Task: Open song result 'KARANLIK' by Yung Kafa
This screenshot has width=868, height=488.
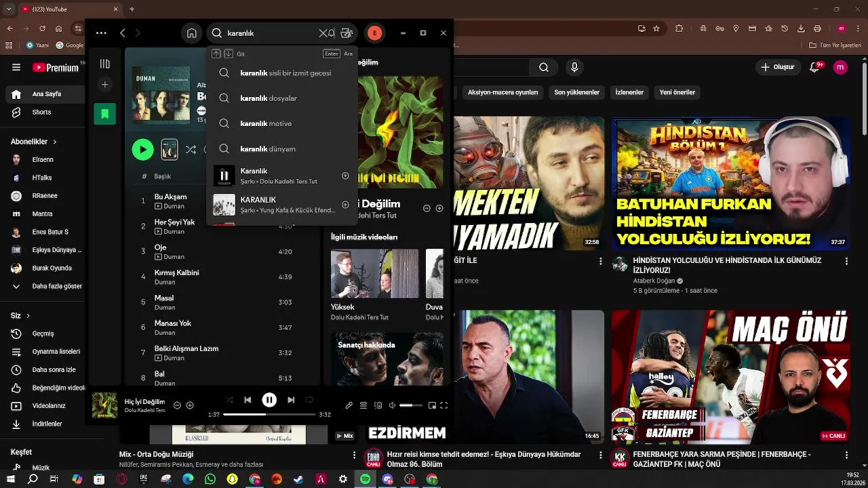Action: coord(281,205)
